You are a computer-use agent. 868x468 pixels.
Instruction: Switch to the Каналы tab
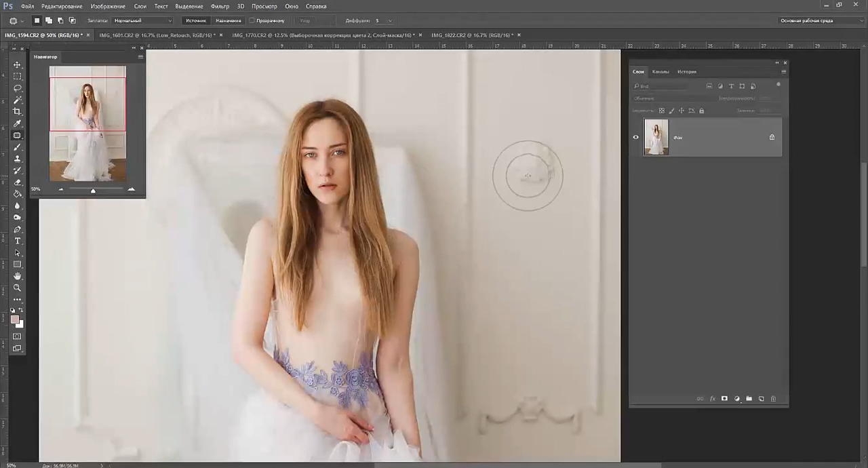click(x=660, y=71)
